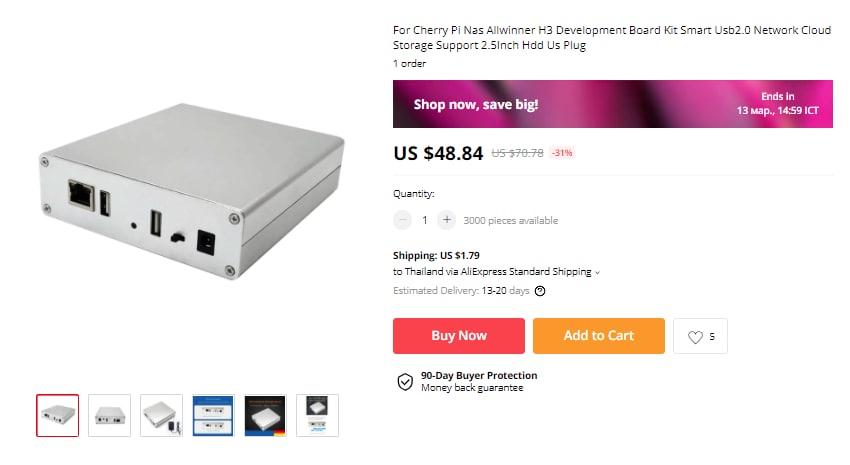Select the second thumbnail showing front ports
The image size is (850, 465).
point(110,416)
